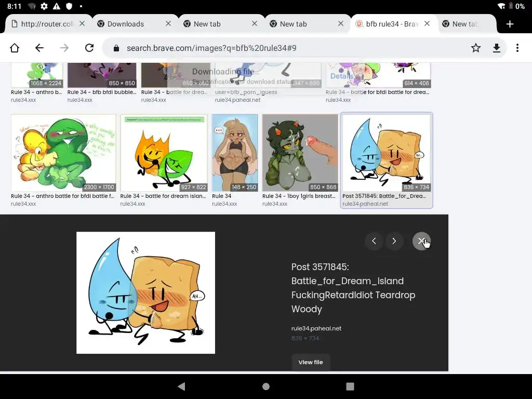Select the thumbnail labeled 836 × 734
Viewport: 532px width, 399px height.
pos(387,153)
